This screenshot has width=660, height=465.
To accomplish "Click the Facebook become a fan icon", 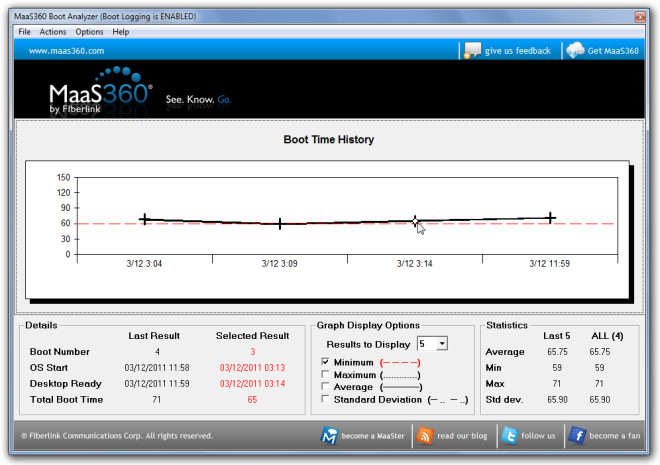I will [x=577, y=436].
